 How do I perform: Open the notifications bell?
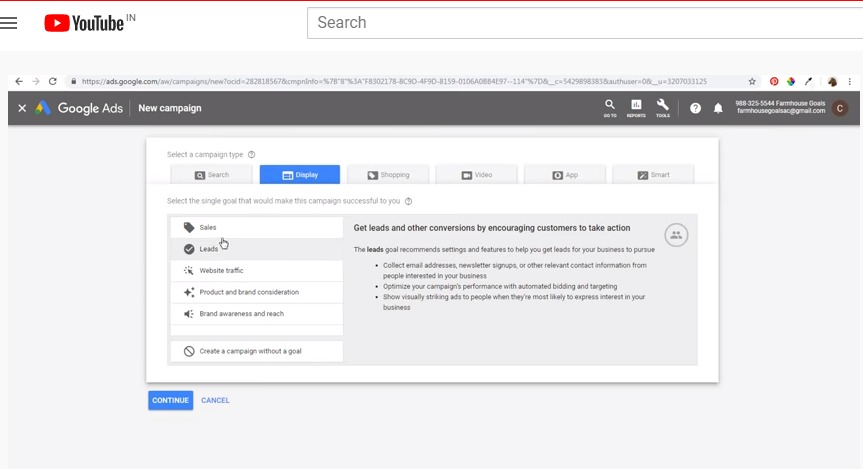[718, 108]
